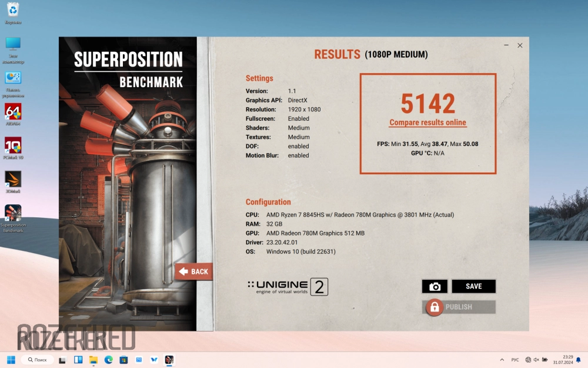Open AIDA64 desktop shortcut
This screenshot has height=368, width=588.
pyautogui.click(x=13, y=112)
